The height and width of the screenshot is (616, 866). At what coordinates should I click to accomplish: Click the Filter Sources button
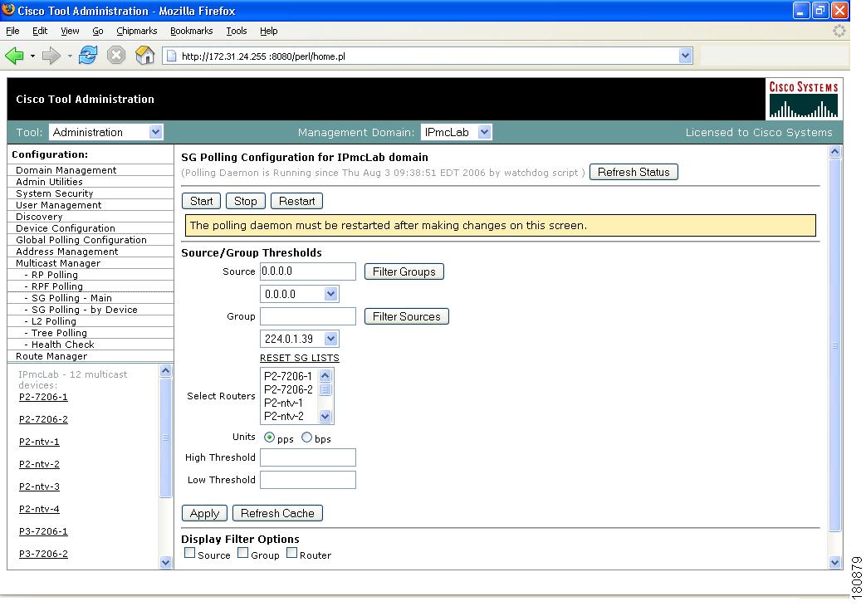407,316
